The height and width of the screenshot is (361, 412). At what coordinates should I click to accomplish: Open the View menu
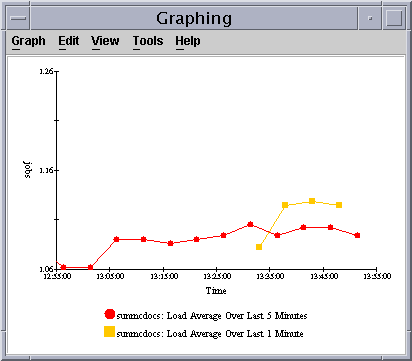[105, 41]
